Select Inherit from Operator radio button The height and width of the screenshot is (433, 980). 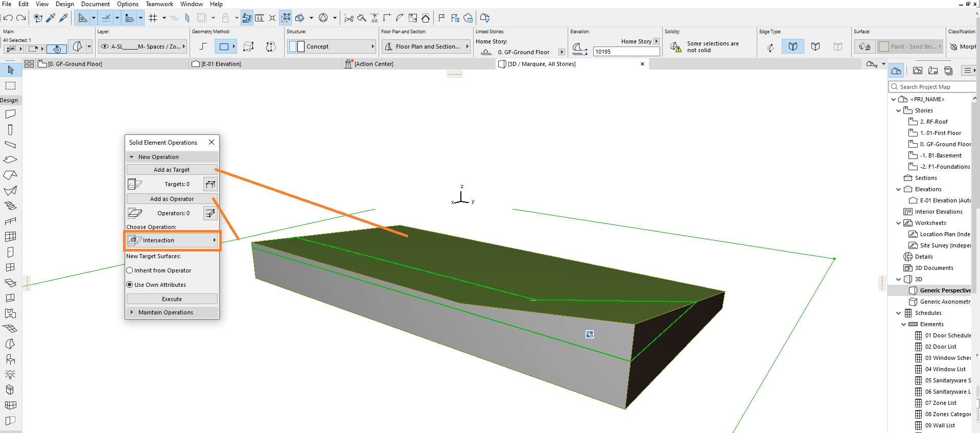click(129, 270)
